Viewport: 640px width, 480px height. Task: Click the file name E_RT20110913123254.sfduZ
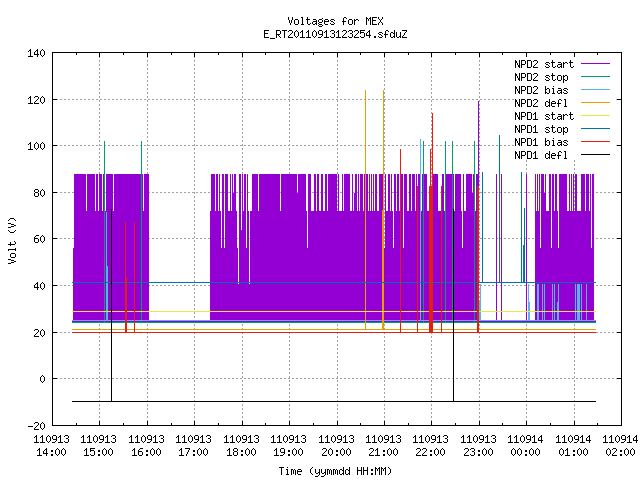coord(335,34)
